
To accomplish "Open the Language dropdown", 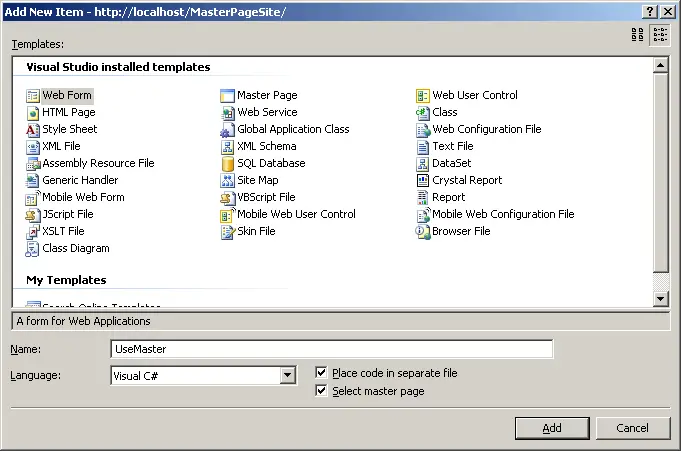I will [x=288, y=375].
